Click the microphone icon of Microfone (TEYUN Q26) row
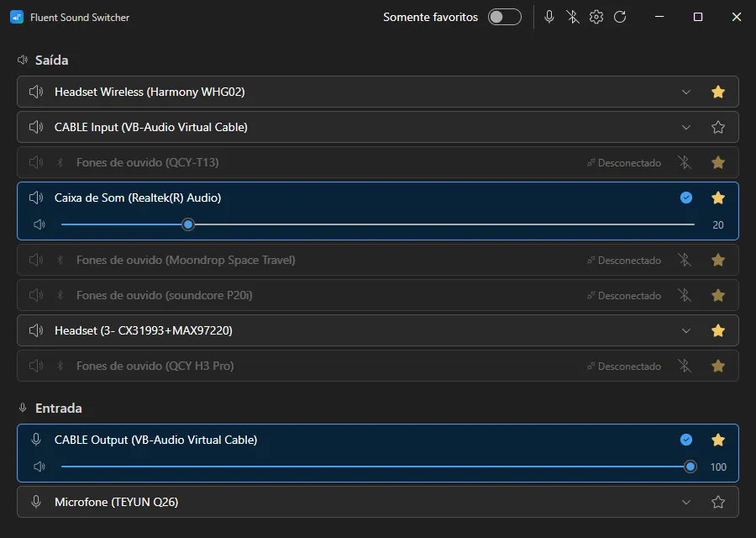756x538 pixels. tap(36, 502)
